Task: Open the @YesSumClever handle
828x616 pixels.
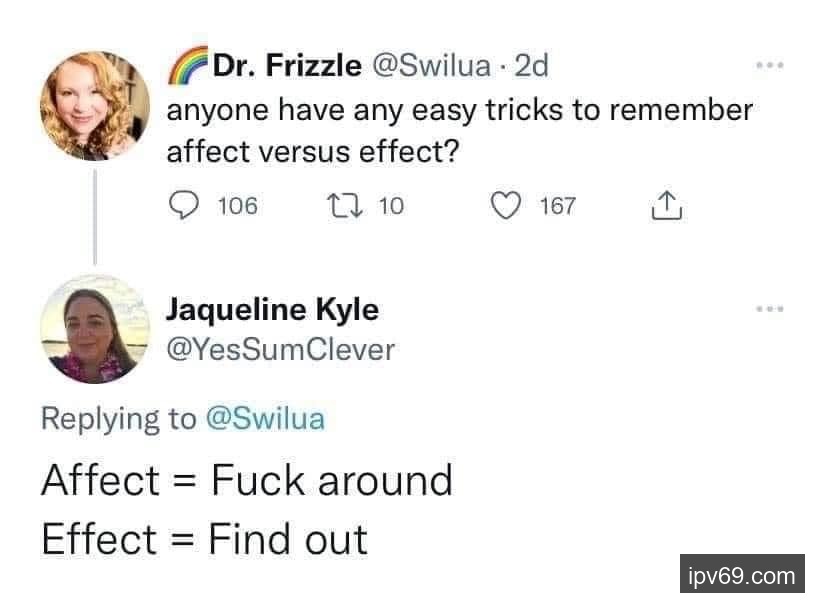Action: point(280,349)
